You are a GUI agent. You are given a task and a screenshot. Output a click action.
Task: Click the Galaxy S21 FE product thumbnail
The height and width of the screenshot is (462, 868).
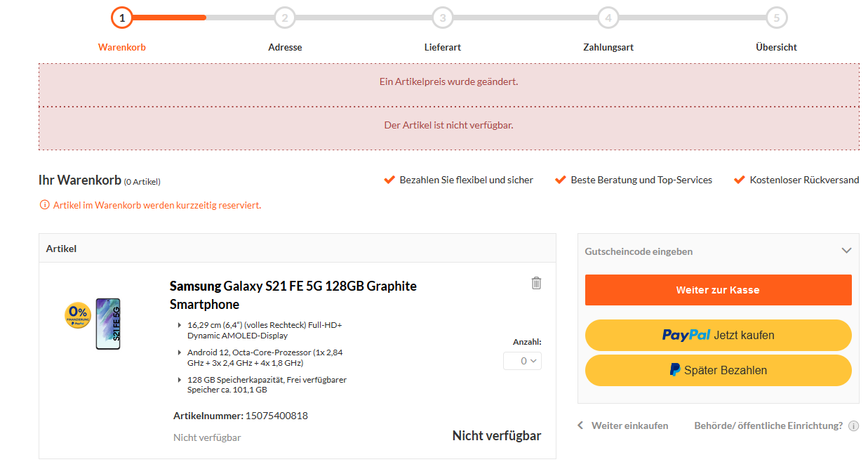coord(108,324)
